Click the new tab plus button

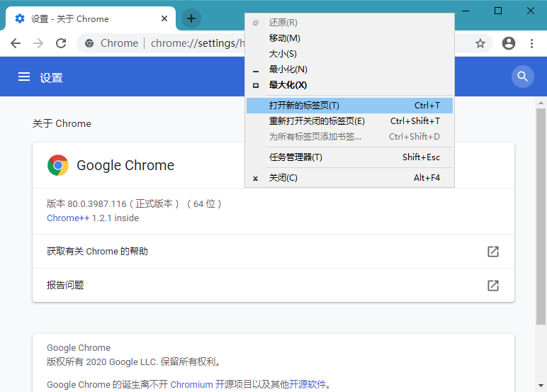click(x=191, y=18)
